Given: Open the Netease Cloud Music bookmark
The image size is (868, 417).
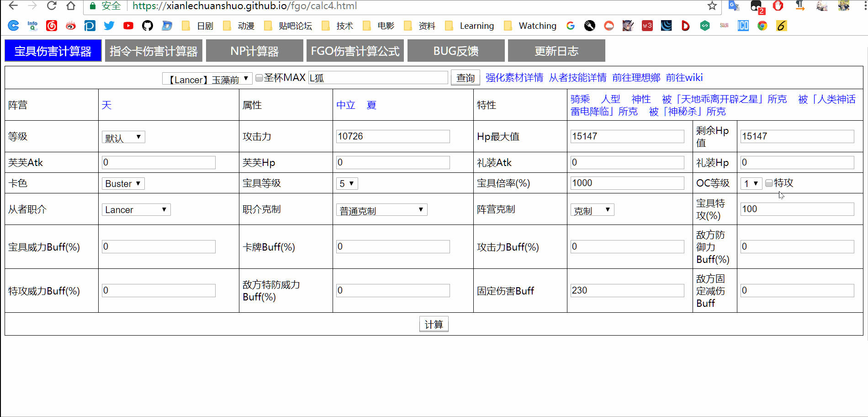Looking at the screenshot, I should point(52,26).
